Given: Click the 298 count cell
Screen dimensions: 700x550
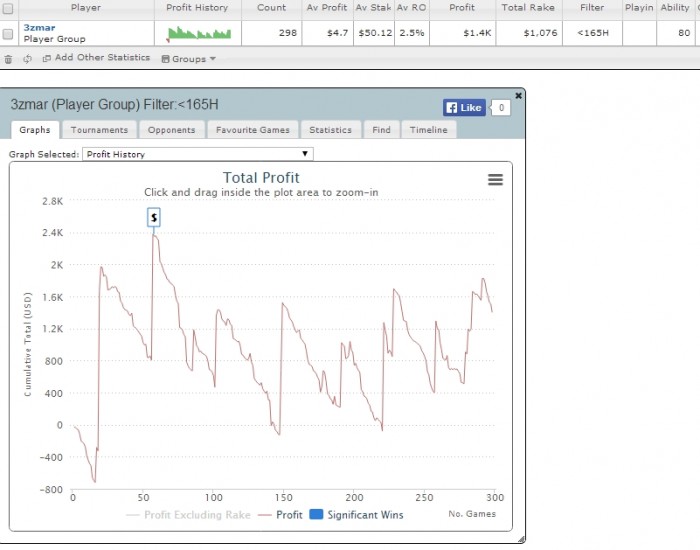Looking at the screenshot, I should [271, 33].
